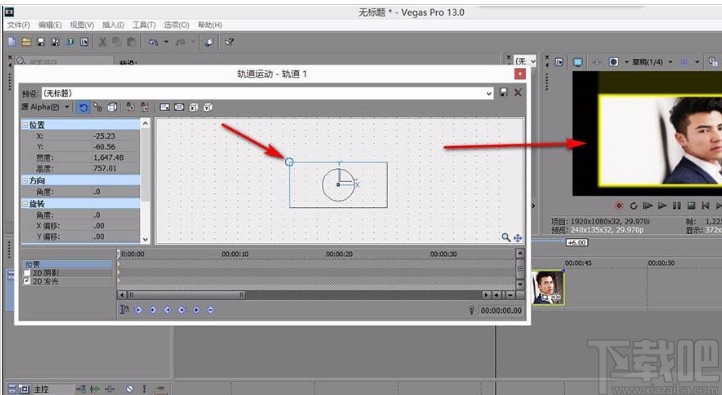Click the Undo arrow in the main toolbar
This screenshot has width=722, height=395.
pos(153,42)
